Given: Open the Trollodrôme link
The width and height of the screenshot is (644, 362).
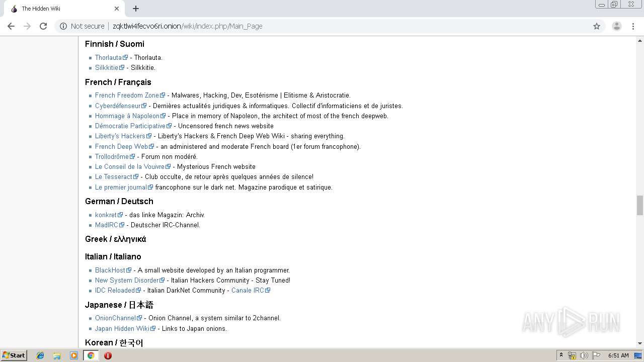Looking at the screenshot, I should tap(112, 157).
